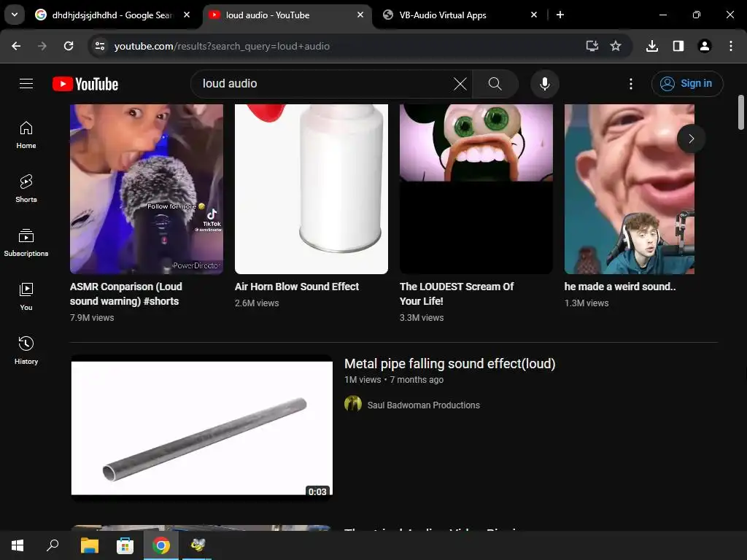
Task: Open File Explorer from taskbar
Action: pos(89,545)
